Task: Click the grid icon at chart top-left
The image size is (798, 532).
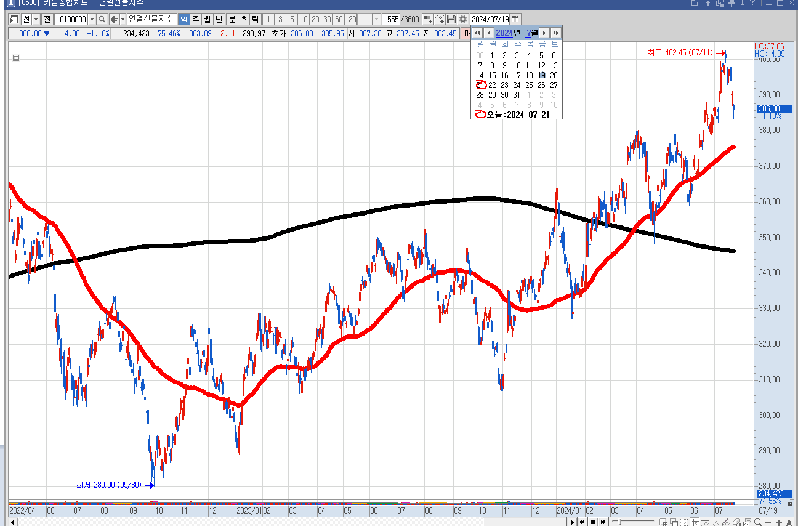Action: [x=16, y=58]
